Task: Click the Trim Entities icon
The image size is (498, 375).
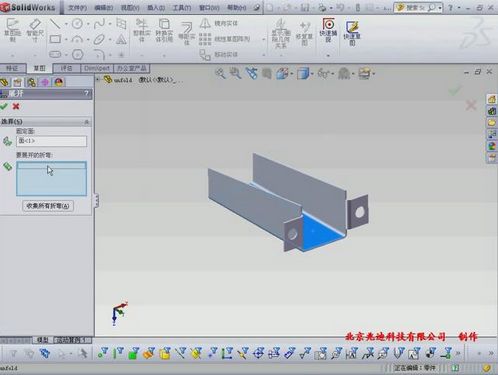Action: (x=142, y=30)
